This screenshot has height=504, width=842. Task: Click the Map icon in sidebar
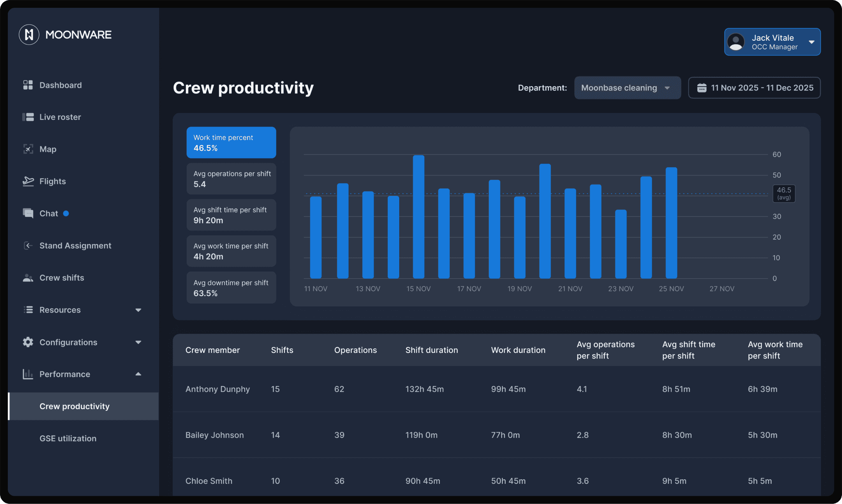[x=28, y=149]
